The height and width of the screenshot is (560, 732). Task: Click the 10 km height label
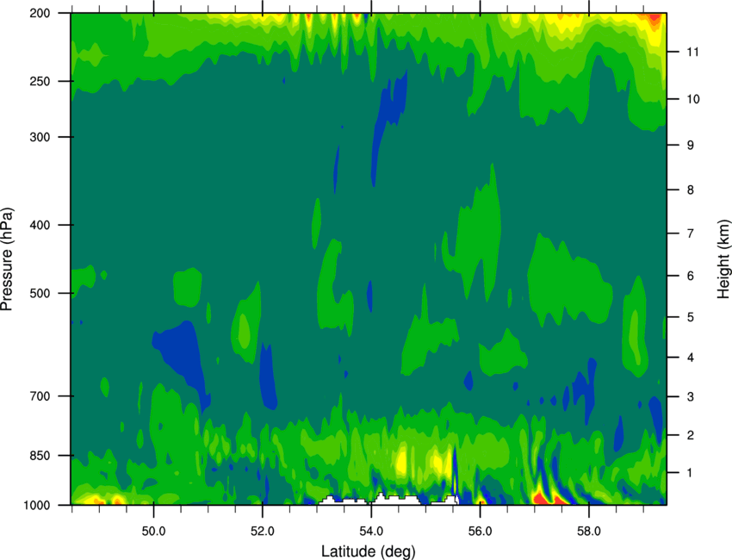point(693,99)
